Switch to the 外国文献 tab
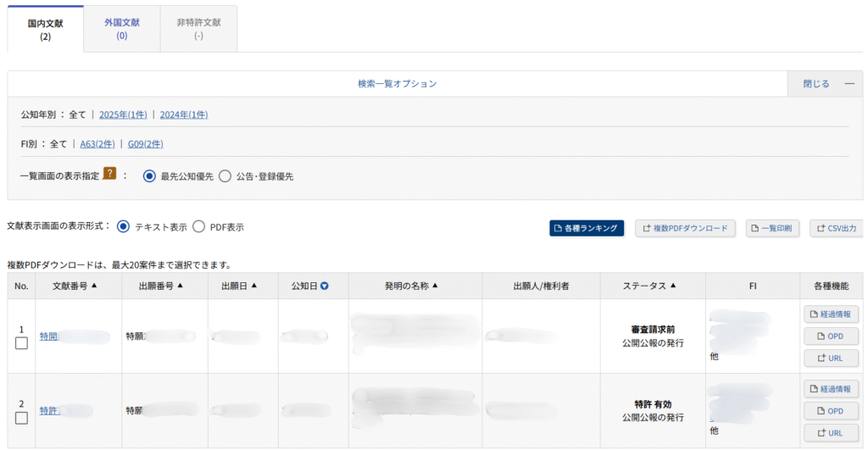Viewport: 868px width, 450px height. 122,29
